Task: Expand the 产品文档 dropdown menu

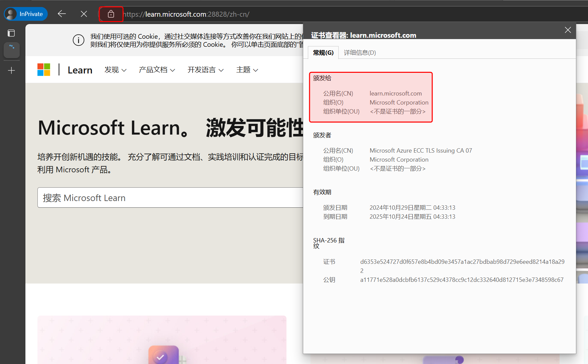Action: [x=157, y=70]
